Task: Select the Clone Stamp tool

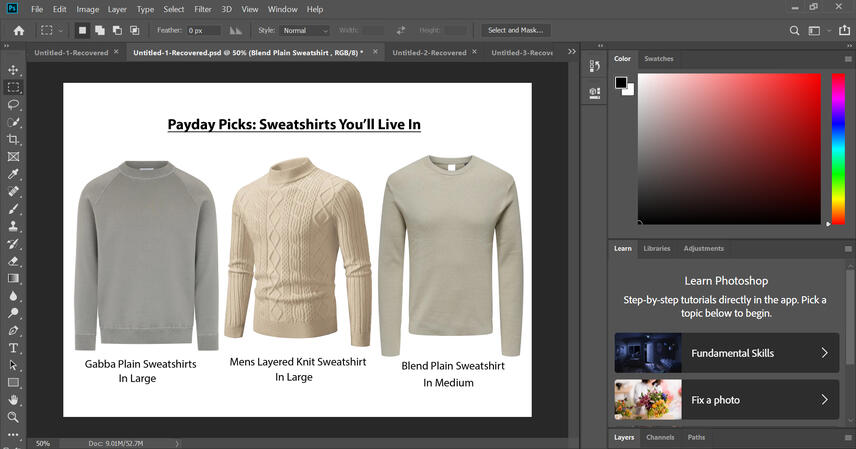Action: [13, 226]
